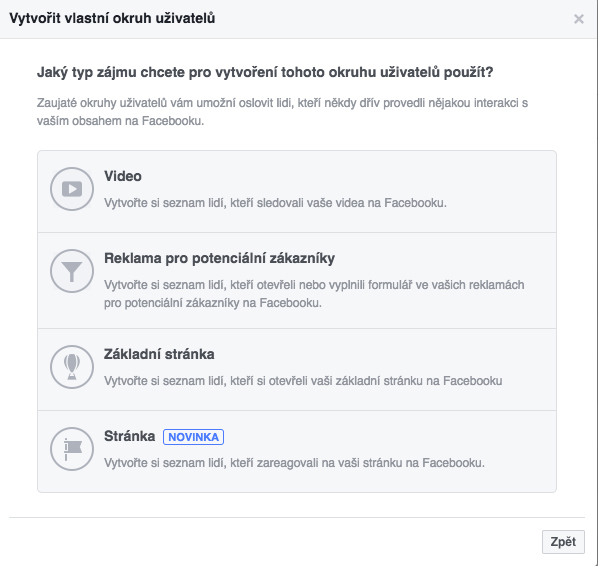Click the Video play icon
This screenshot has width=598, height=566.
click(x=72, y=189)
